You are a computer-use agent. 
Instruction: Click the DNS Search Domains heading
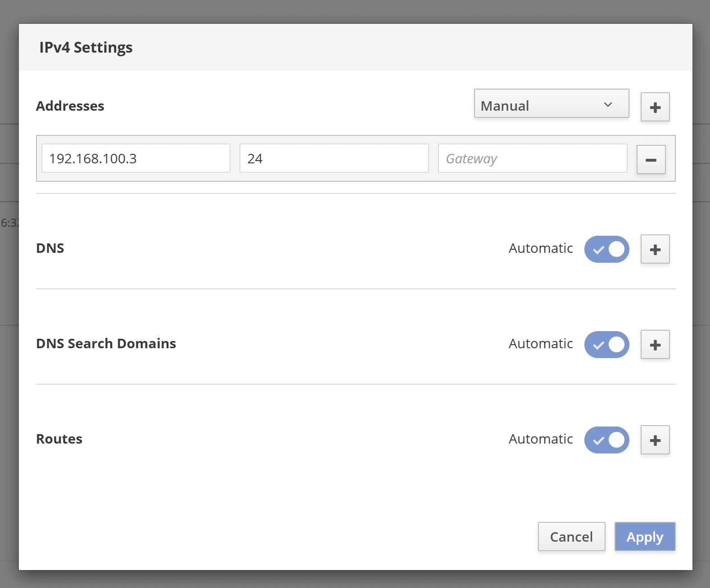[106, 344]
